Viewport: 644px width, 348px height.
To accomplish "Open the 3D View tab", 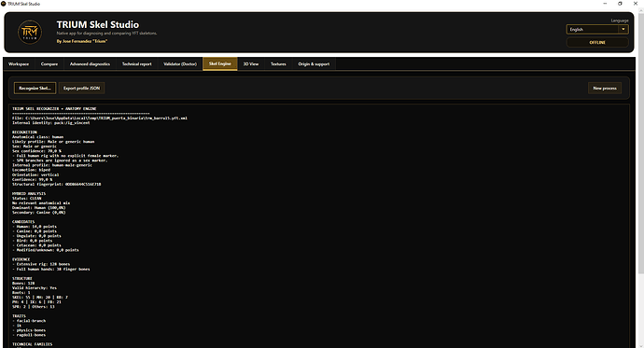I will click(251, 64).
